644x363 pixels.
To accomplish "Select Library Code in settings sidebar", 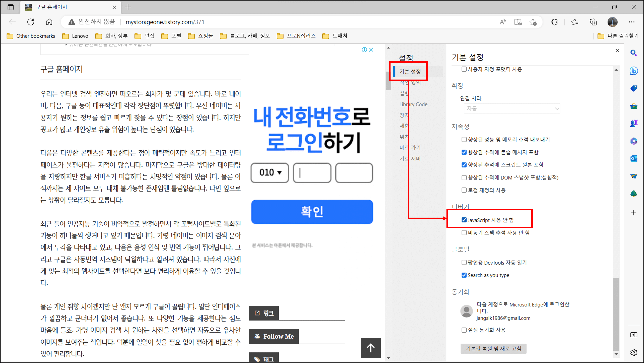I will [x=413, y=104].
